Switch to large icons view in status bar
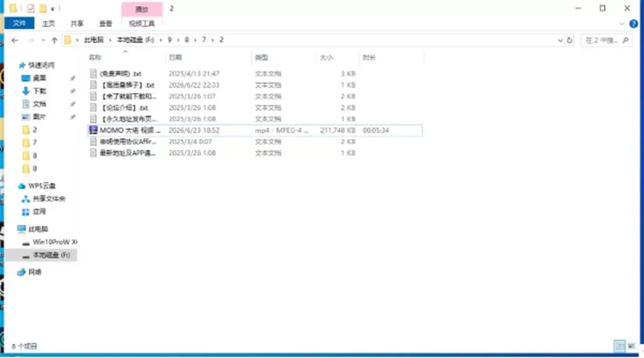Screen dimensions: 644x358 [631, 346]
